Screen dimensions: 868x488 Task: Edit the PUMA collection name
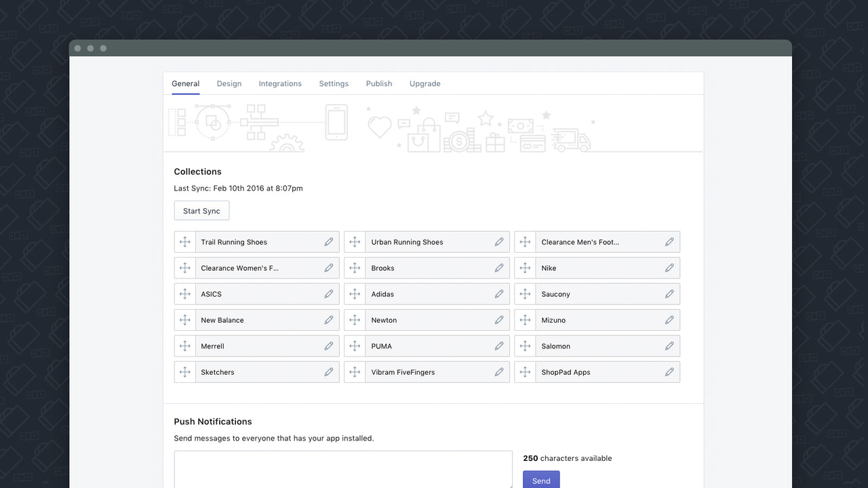tap(499, 346)
